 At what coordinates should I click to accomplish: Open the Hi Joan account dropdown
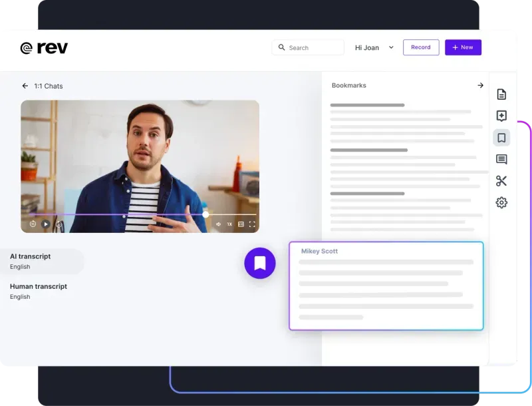click(x=374, y=47)
